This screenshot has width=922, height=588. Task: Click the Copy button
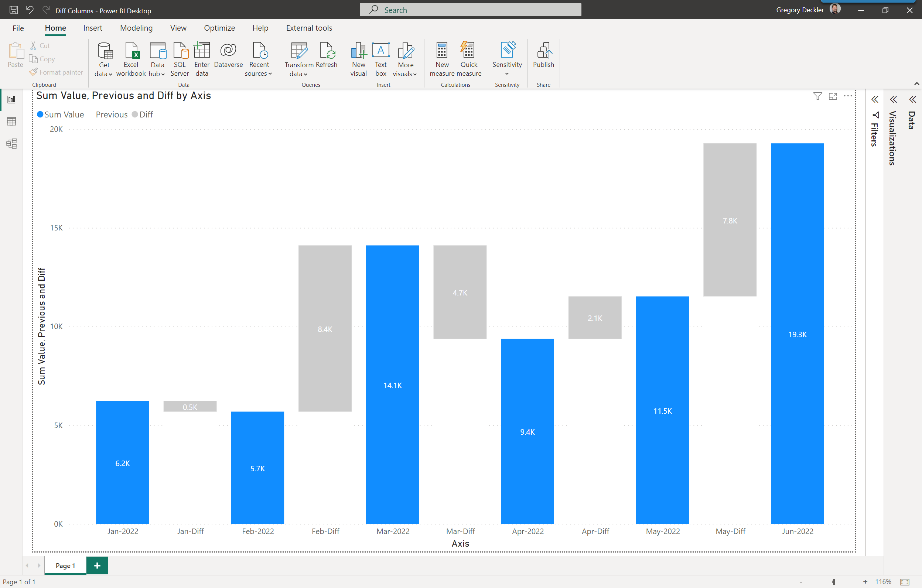(42, 59)
